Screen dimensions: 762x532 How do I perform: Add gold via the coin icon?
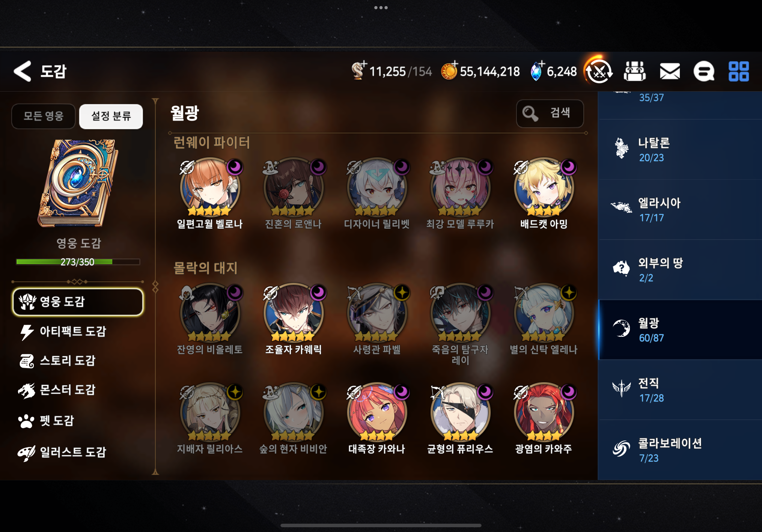click(x=449, y=70)
